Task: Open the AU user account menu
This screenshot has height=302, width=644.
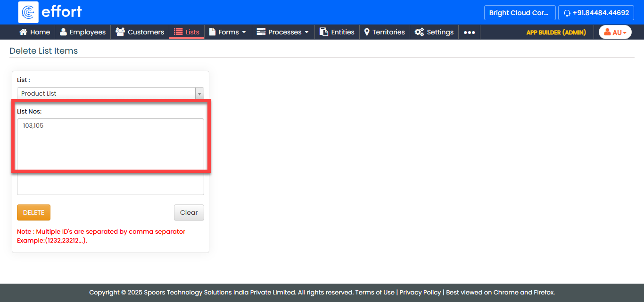Action: point(615,32)
